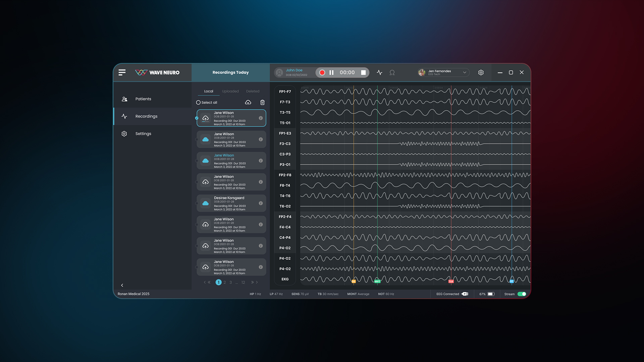
Task: Turn off the Stream toggle
Action: 522,294
